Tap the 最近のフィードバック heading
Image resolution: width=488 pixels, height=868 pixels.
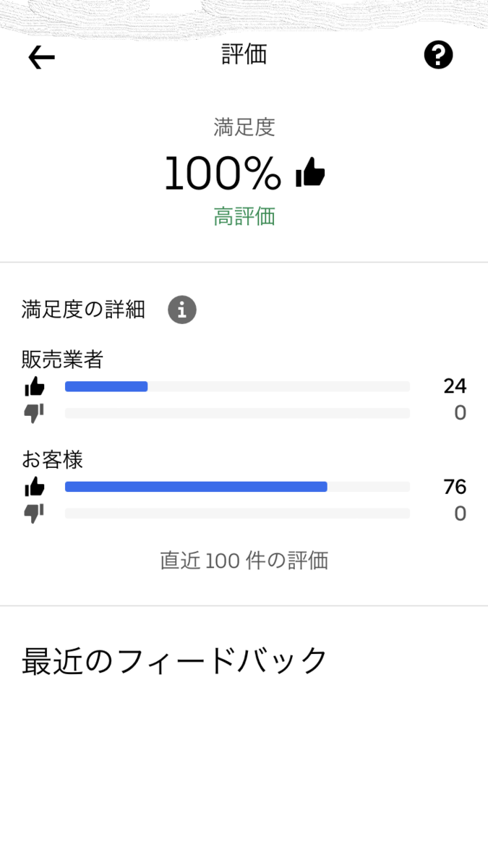(175, 661)
